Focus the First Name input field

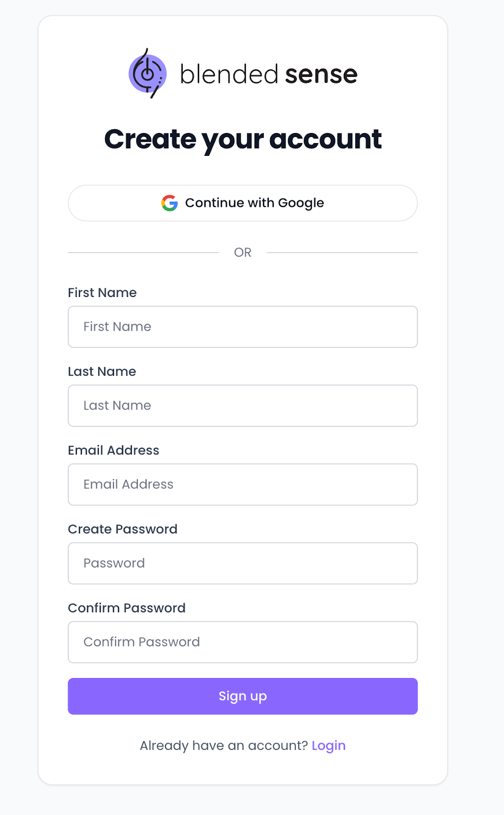(243, 327)
